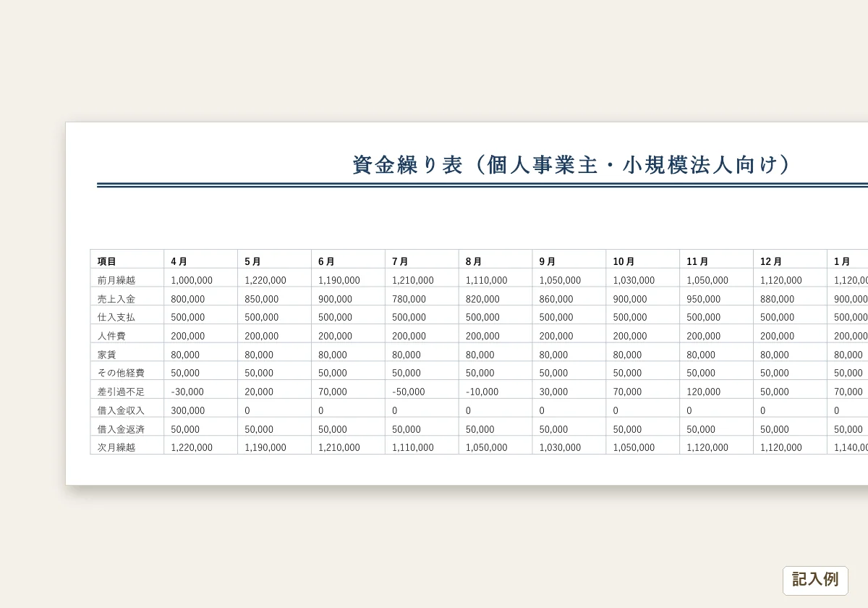Screen dimensions: 868x608
Task: Select the 5月 column header
Action: [275, 260]
